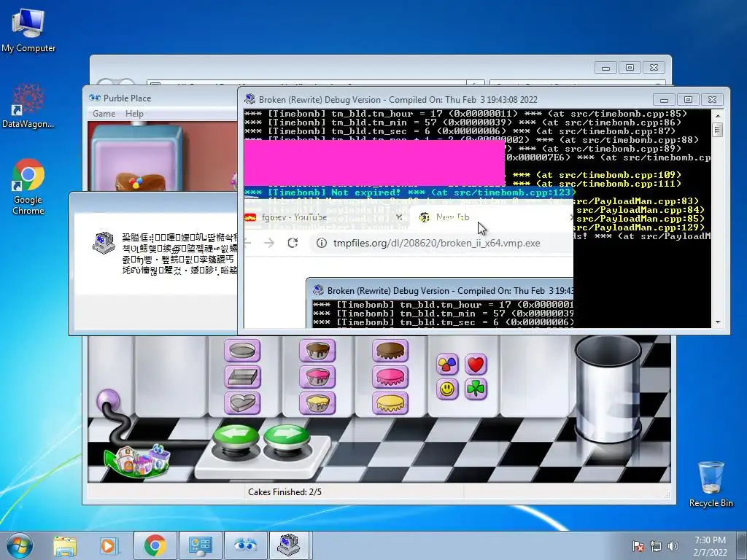Click the taskbar clock showing 7:30 PM
This screenshot has width=747, height=560.
pos(710,545)
